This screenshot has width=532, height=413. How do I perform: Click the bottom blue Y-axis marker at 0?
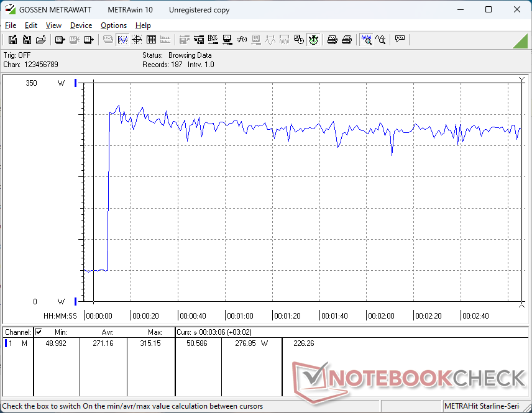tap(76, 301)
